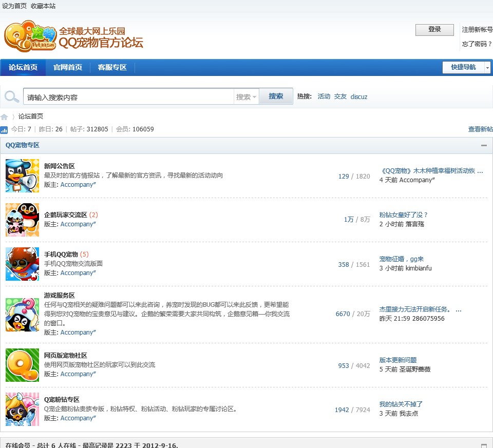Open the 新闻公告区 forum title
The width and height of the screenshot is (493, 448).
(x=60, y=166)
